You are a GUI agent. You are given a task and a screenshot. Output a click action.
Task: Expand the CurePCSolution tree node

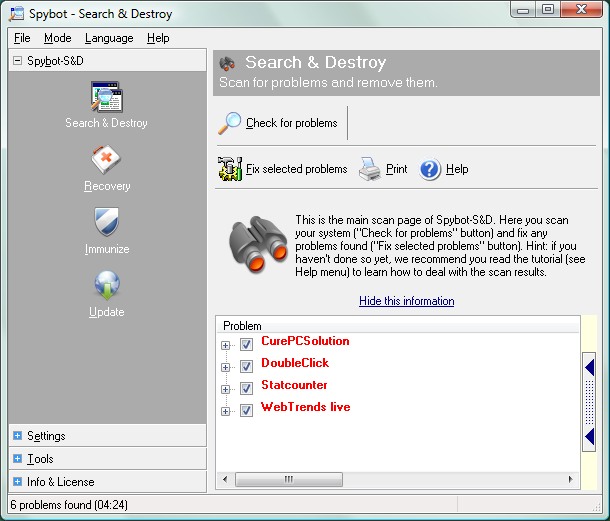[225, 345]
